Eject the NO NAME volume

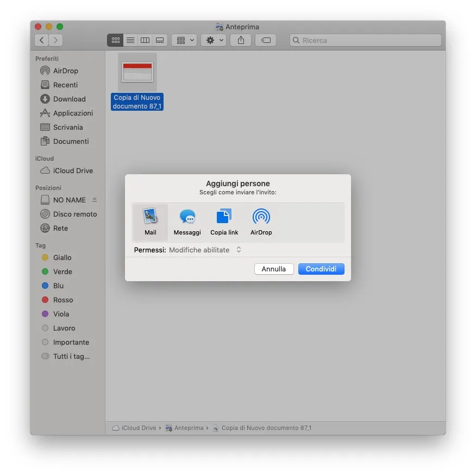coord(95,200)
